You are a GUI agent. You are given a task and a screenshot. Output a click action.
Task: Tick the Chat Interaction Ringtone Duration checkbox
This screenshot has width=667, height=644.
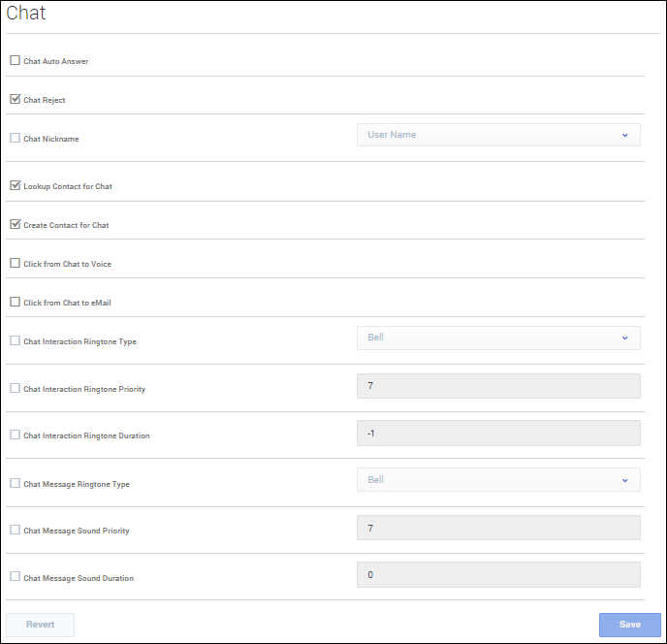point(15,435)
